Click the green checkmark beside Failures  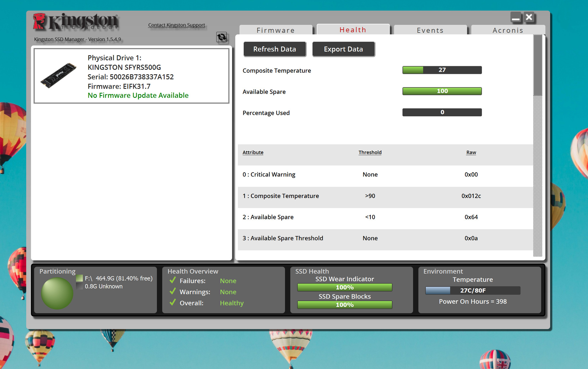tap(173, 280)
